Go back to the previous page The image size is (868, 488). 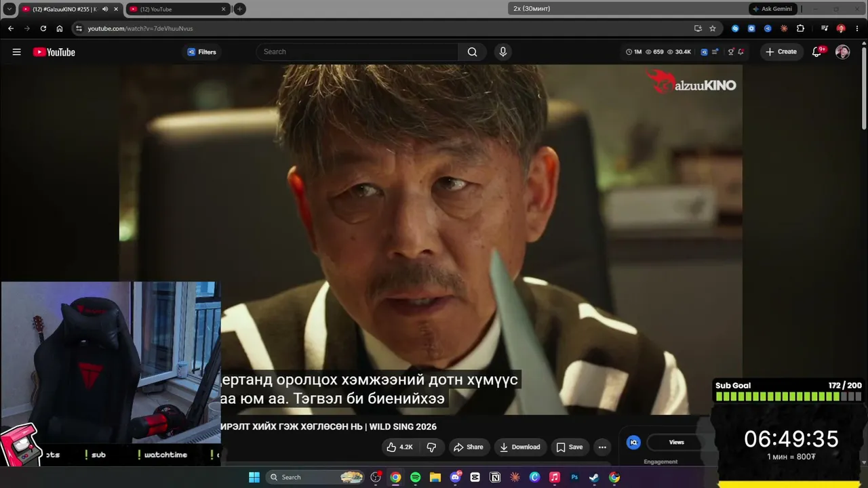click(11, 28)
